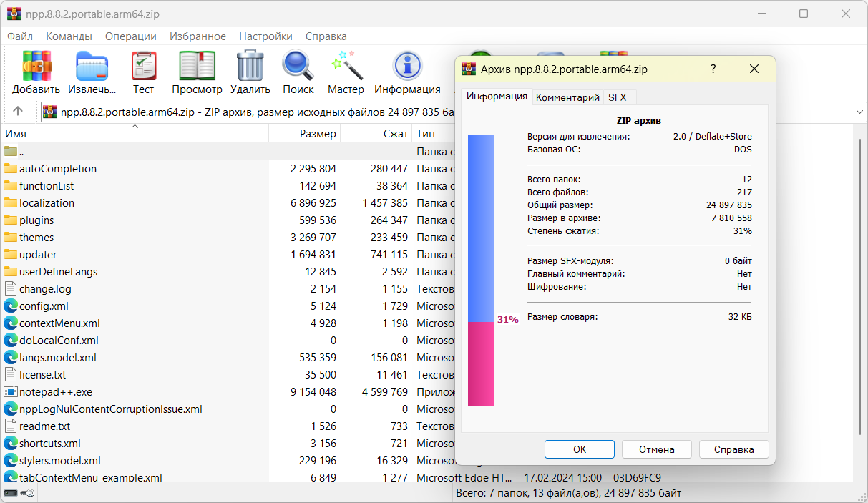This screenshot has width=868, height=503.
Task: Run the Тест archive test tool
Action: pos(143,66)
